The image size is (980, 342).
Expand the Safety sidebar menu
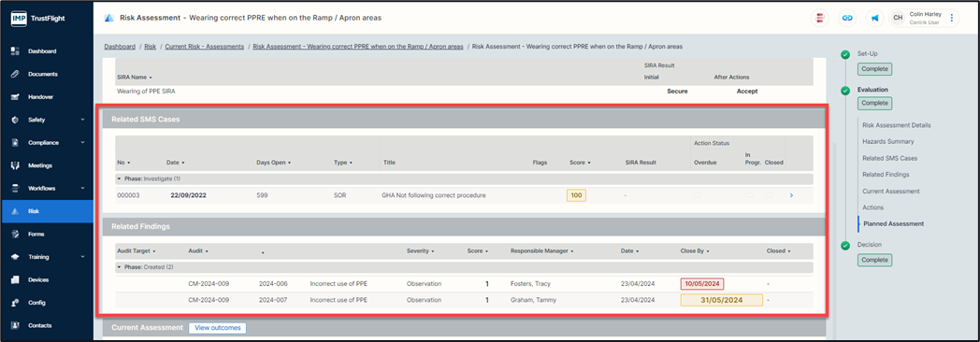pyautogui.click(x=82, y=120)
